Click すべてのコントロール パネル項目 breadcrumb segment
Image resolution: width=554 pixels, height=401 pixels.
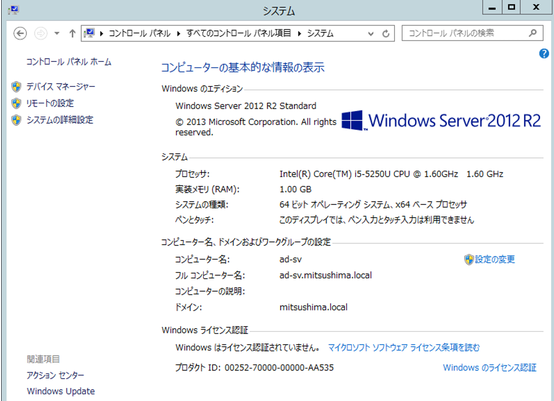[x=239, y=34]
